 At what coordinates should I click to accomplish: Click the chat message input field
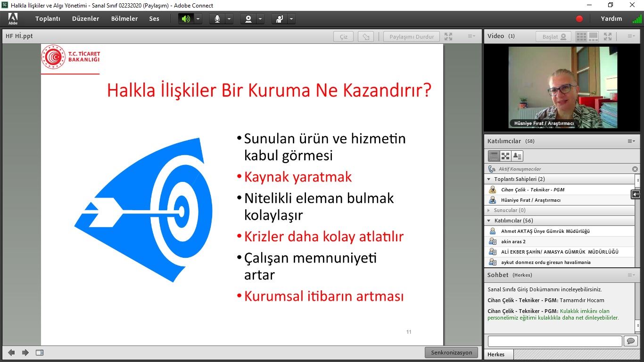pos(554,341)
